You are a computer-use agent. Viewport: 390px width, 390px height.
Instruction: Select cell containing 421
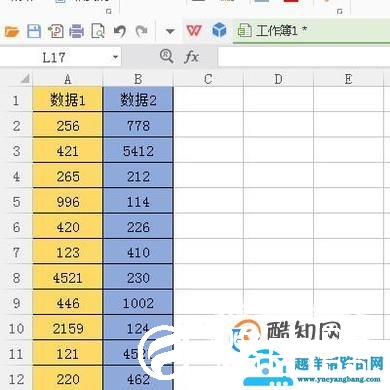(68, 151)
